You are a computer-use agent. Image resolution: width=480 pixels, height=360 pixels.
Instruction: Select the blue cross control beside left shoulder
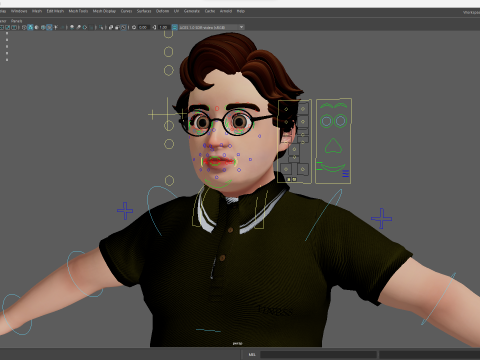125,211
